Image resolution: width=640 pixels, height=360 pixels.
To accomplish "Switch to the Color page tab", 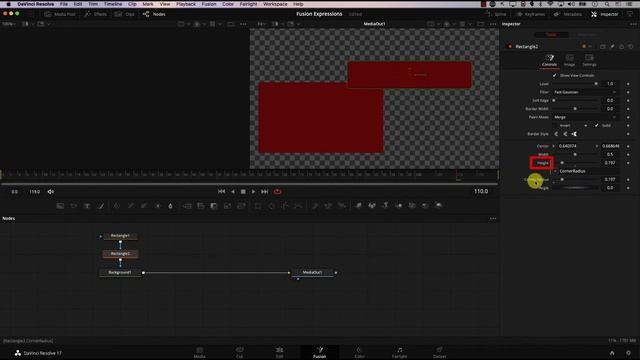I will [359, 353].
